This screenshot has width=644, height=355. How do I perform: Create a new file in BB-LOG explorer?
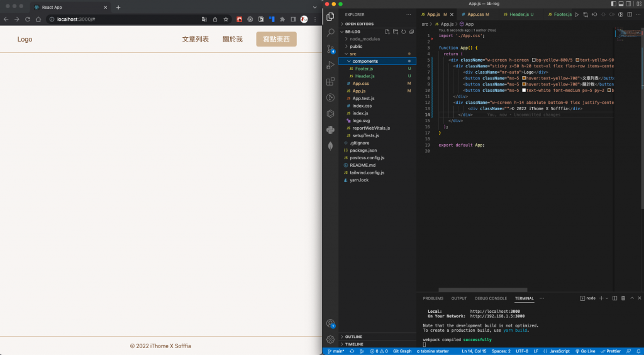pos(387,31)
